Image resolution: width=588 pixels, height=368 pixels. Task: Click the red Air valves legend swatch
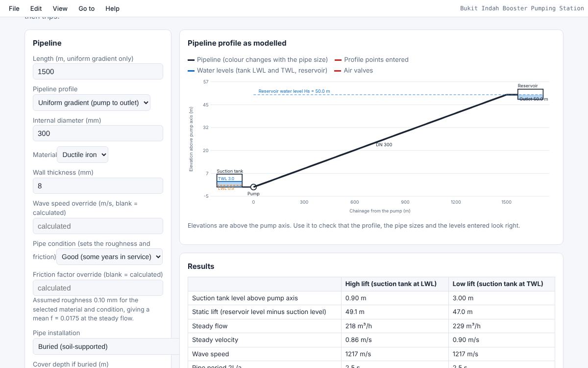(338, 71)
